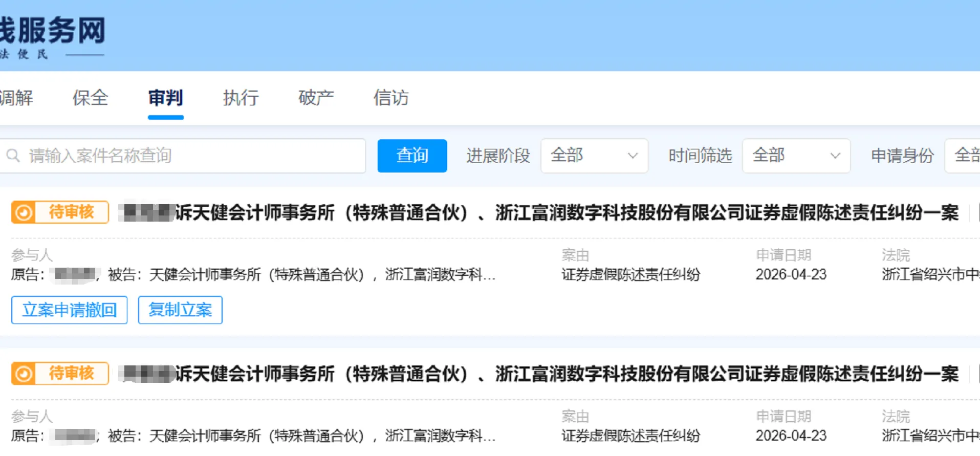Select the 审判 tab
The height and width of the screenshot is (456, 980).
click(165, 98)
